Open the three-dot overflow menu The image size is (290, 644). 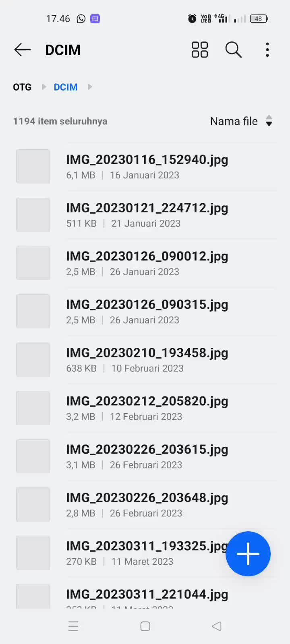tap(267, 50)
